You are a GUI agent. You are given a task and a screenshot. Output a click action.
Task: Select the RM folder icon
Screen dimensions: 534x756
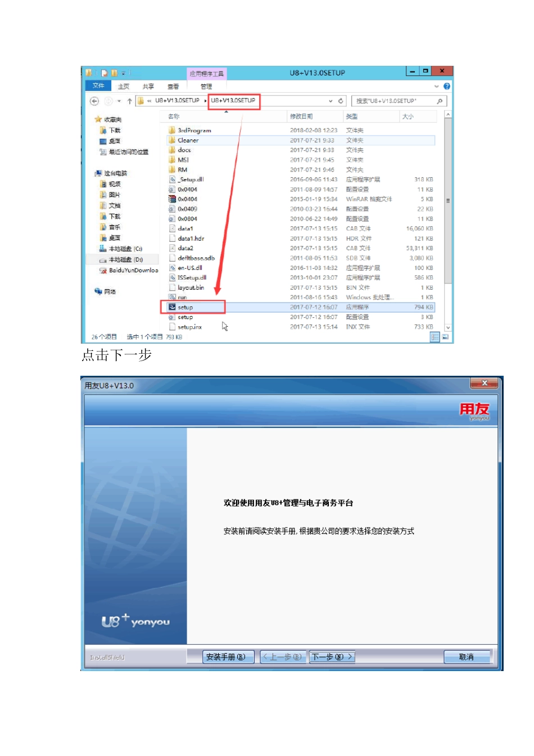coord(172,170)
